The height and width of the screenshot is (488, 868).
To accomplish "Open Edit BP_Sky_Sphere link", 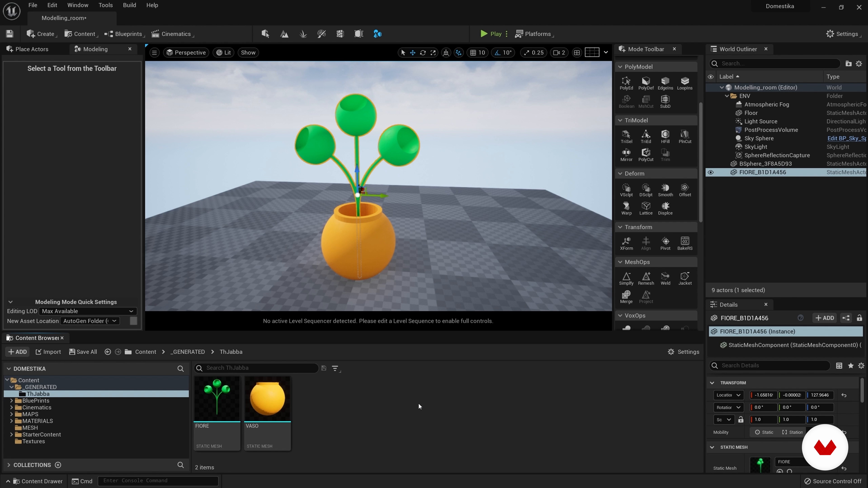I will pos(847,138).
